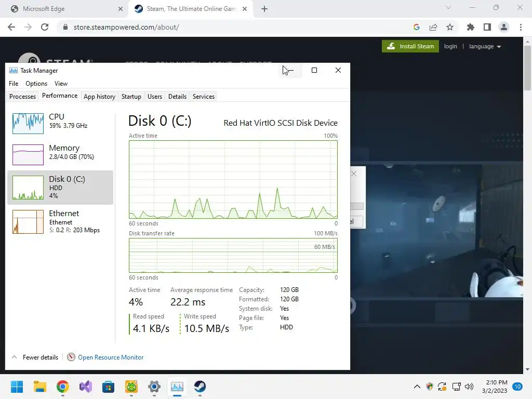Click the Task Manager taskbar icon

(x=177, y=387)
